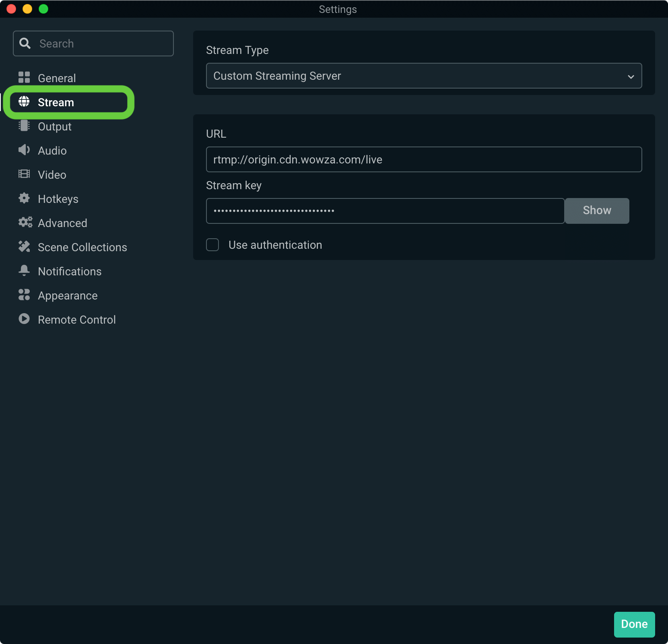
Task: Open Scene Collections settings
Action: (x=82, y=247)
